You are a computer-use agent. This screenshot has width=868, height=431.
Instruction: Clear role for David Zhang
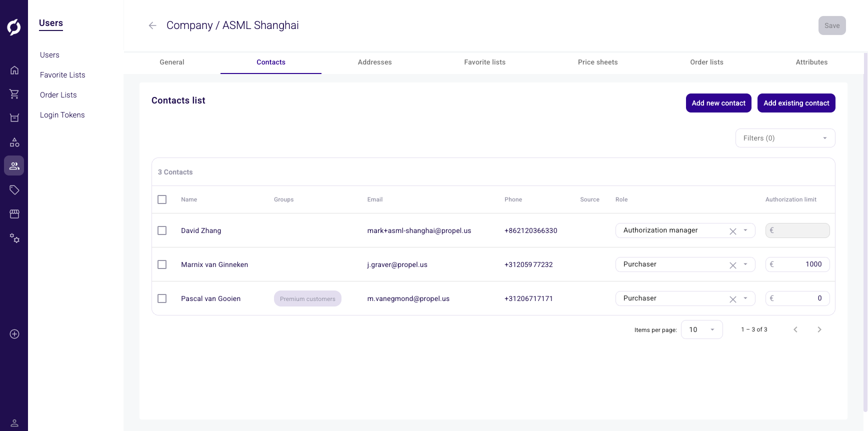click(x=733, y=231)
